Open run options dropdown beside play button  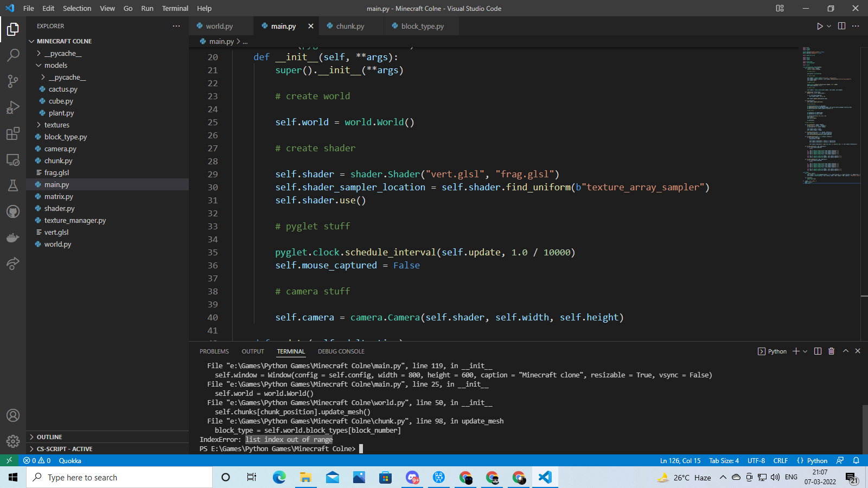[x=829, y=26]
